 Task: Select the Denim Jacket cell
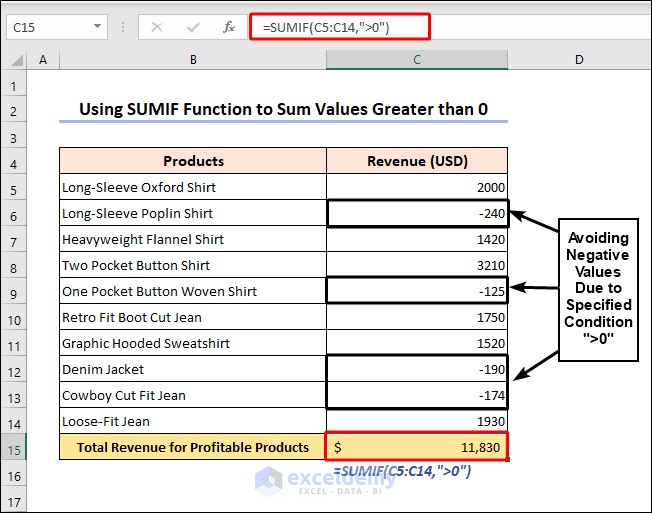(192, 369)
